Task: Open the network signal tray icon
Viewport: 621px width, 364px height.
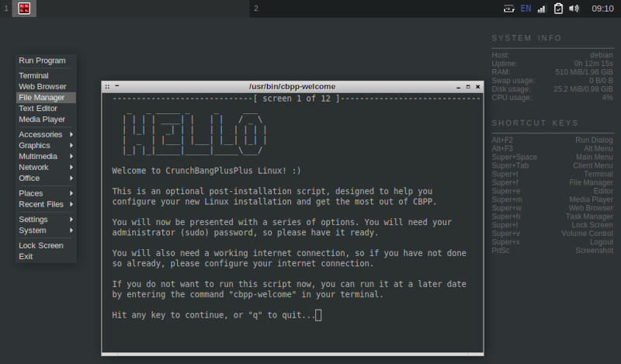Action: tap(541, 9)
